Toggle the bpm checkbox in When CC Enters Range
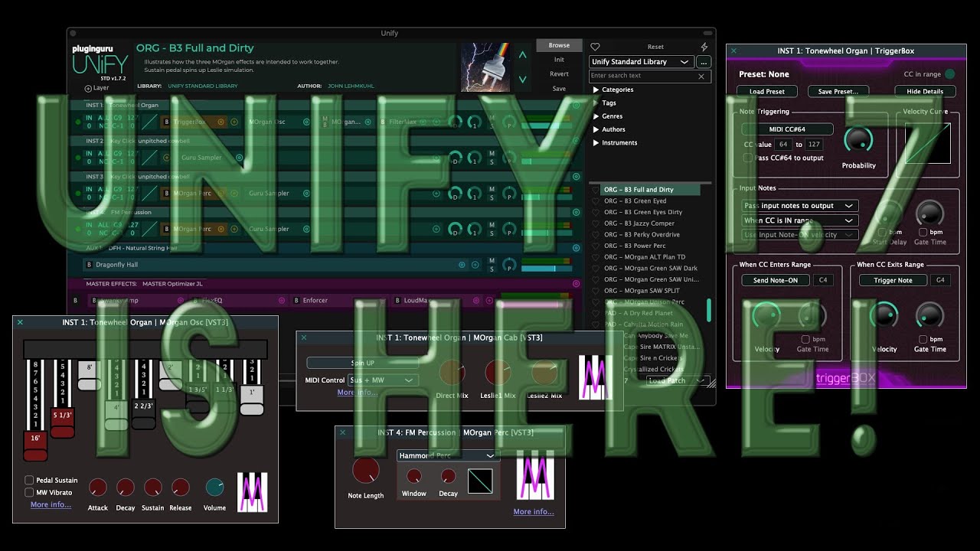 (x=805, y=339)
